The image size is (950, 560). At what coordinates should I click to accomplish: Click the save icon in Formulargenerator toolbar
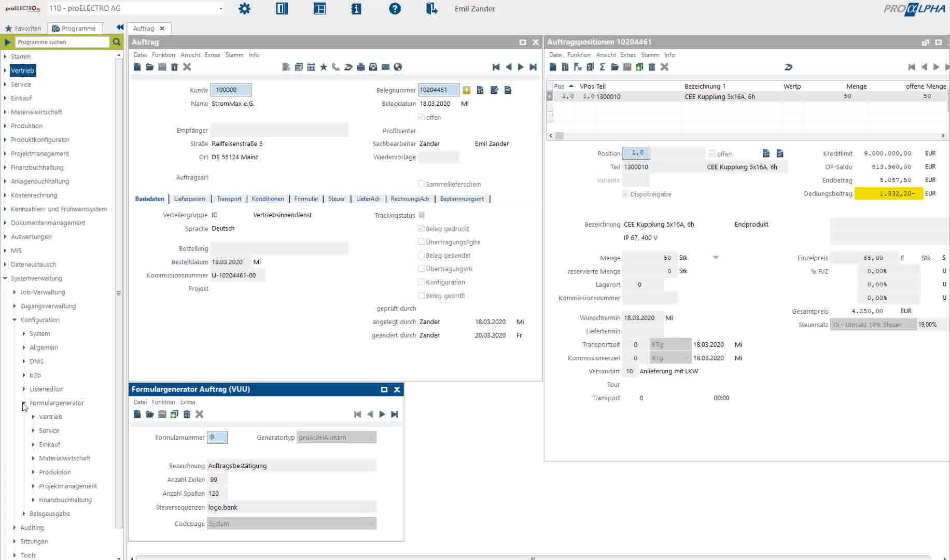click(162, 414)
